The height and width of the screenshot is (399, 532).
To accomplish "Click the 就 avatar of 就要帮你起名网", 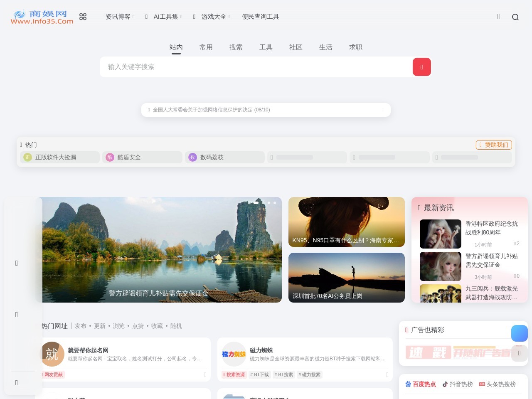I will (52, 354).
